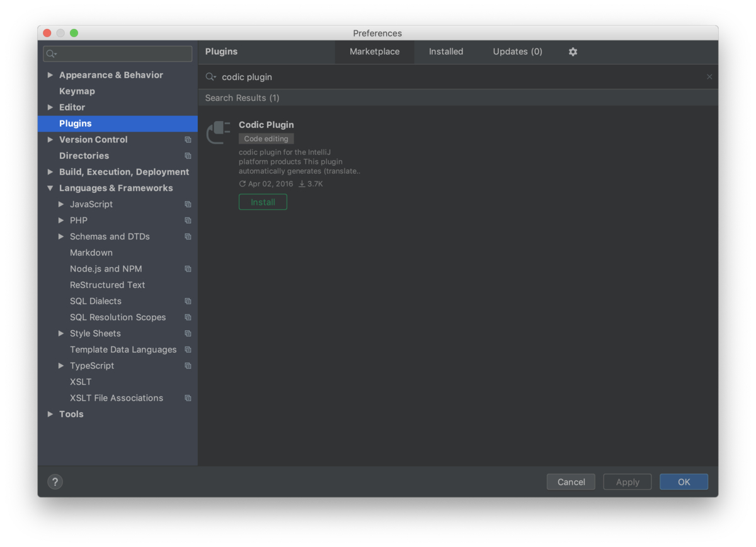Screen dimensions: 756x547
Task: Open SQL Resolution Scopes settings
Action: (x=118, y=317)
